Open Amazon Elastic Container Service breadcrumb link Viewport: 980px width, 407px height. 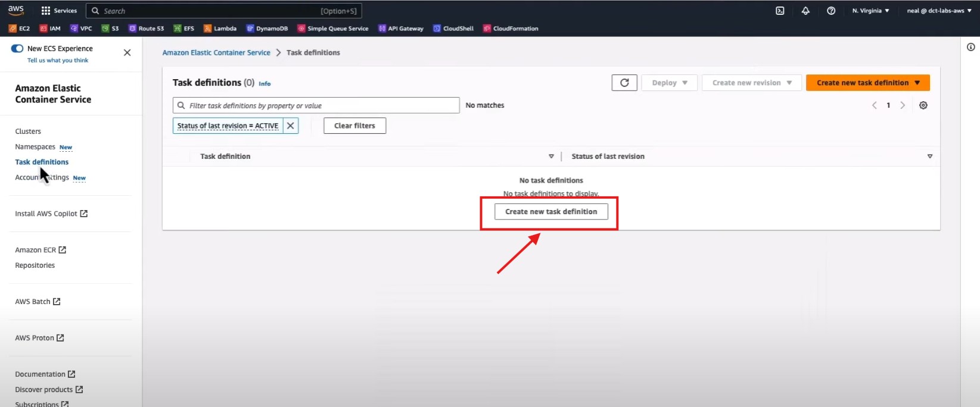pyautogui.click(x=216, y=53)
